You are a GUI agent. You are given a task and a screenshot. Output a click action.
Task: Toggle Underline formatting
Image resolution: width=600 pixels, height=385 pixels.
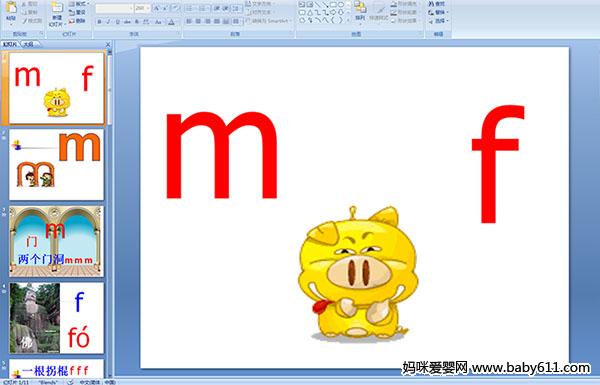(x=117, y=22)
